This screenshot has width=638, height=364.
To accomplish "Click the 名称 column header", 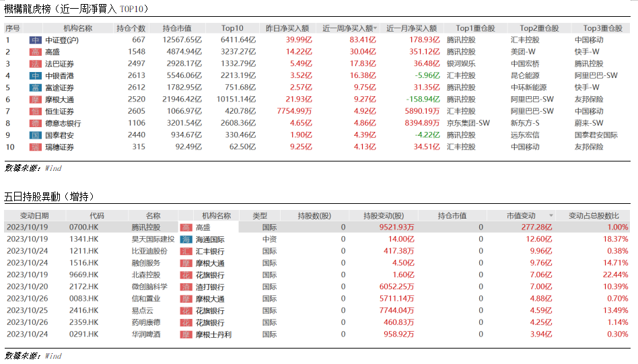I will [x=153, y=216].
